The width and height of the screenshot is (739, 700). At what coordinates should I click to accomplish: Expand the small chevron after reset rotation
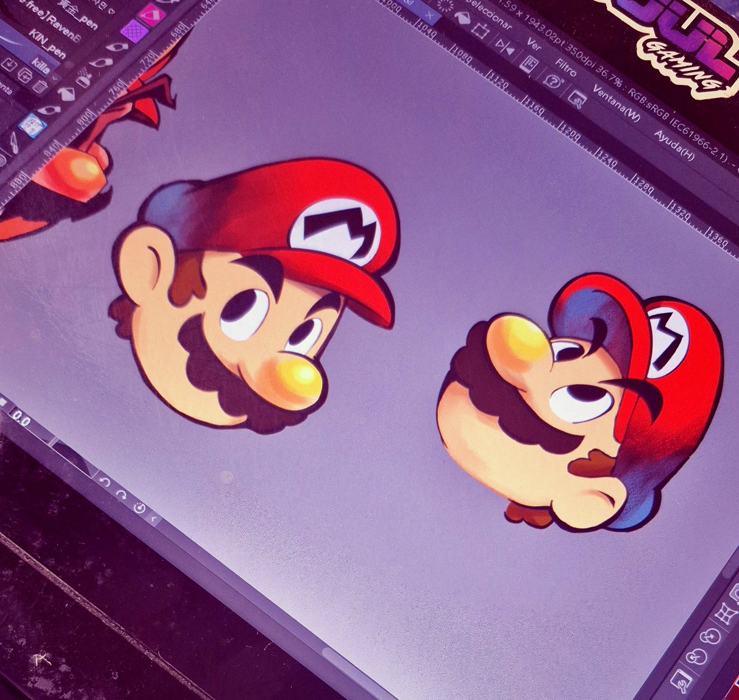tap(153, 518)
